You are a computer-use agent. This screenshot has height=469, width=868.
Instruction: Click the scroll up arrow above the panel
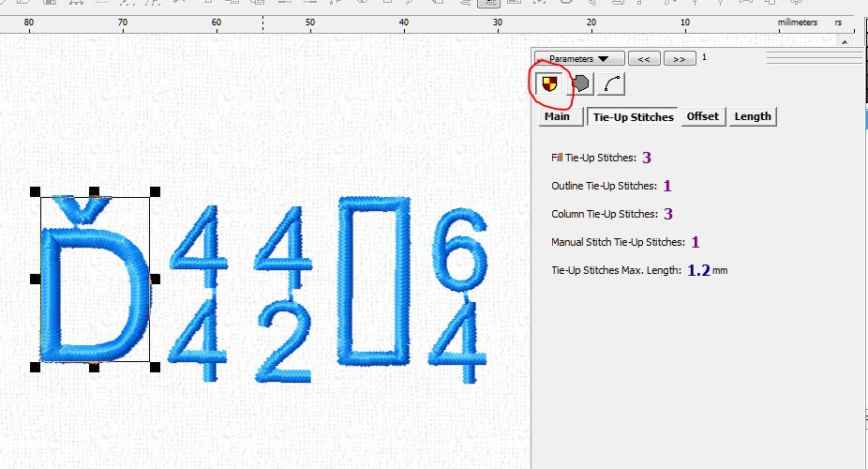click(847, 40)
